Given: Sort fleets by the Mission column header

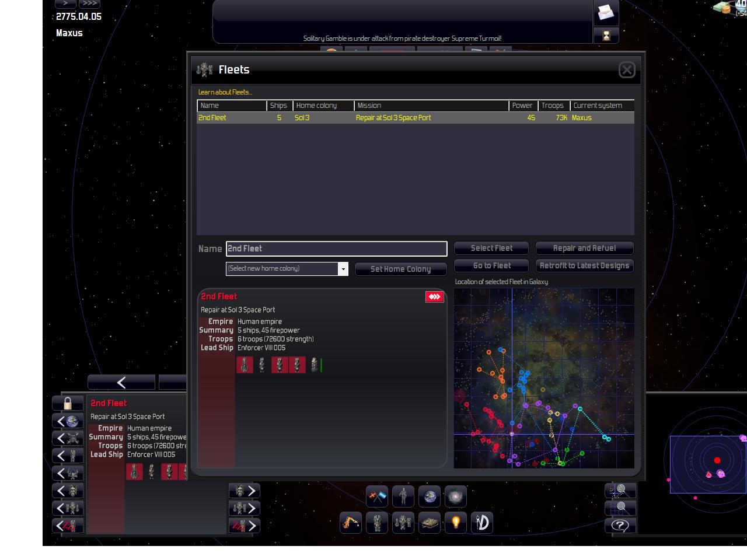Looking at the screenshot, I should [x=432, y=106].
